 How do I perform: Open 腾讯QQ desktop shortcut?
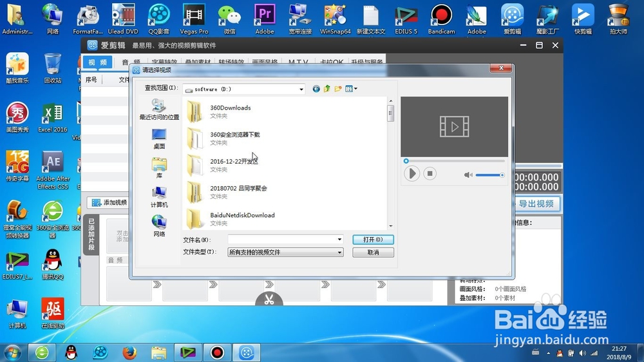click(x=53, y=264)
